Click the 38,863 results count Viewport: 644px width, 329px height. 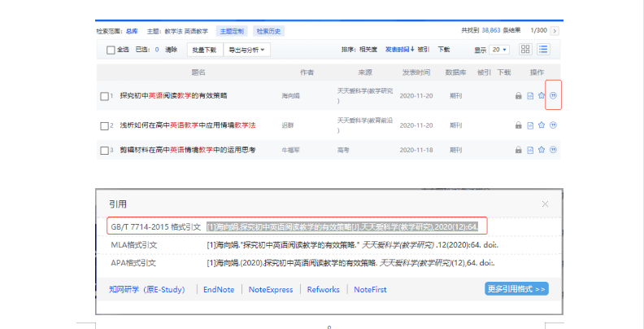click(x=491, y=30)
